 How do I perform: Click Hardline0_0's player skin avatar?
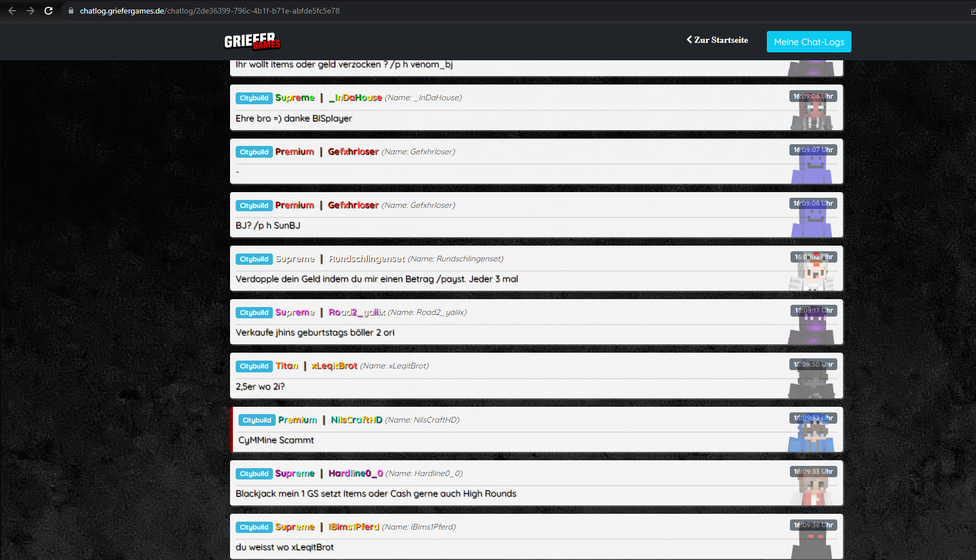coord(811,489)
